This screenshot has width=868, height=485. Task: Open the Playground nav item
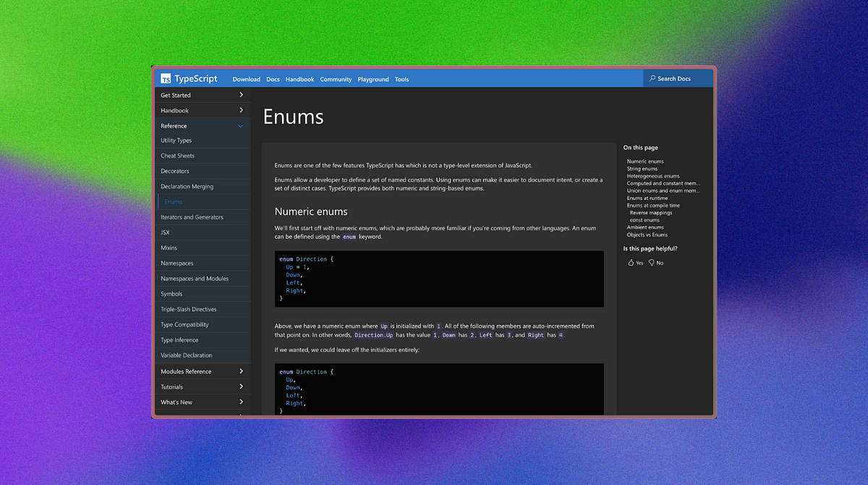(x=373, y=80)
